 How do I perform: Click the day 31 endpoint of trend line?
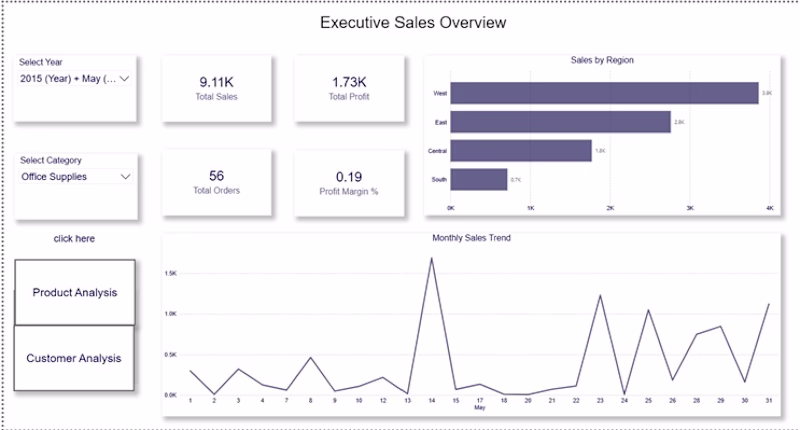[x=768, y=305]
